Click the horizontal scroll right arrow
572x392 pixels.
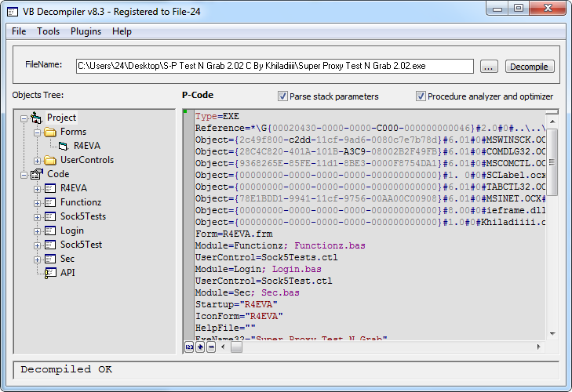(539, 347)
